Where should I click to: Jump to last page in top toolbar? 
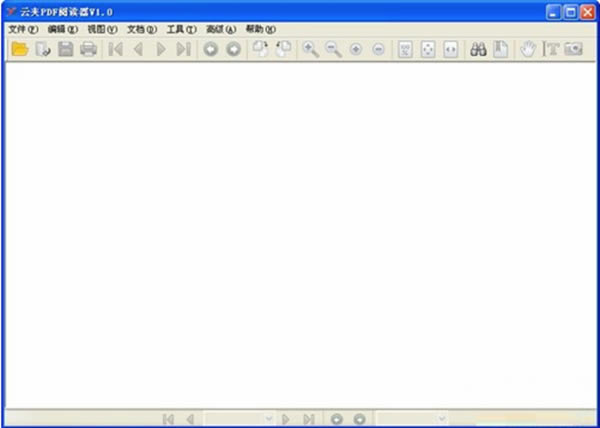[183, 49]
